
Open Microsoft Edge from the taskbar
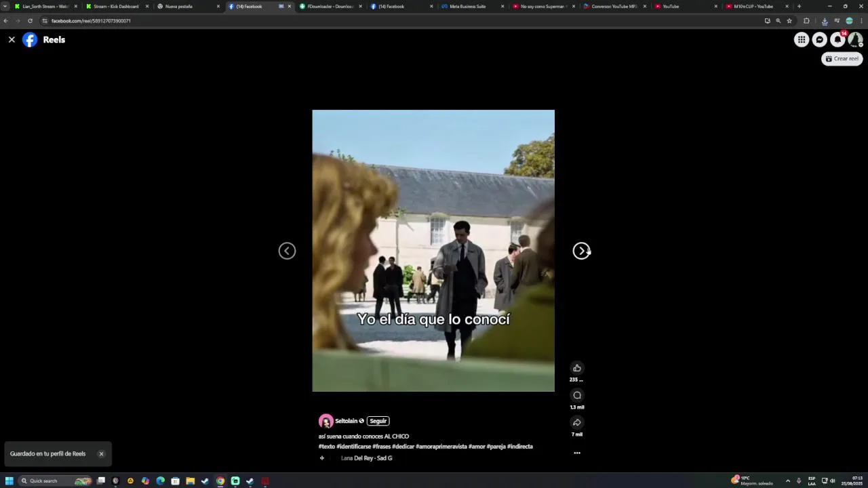pos(161,481)
